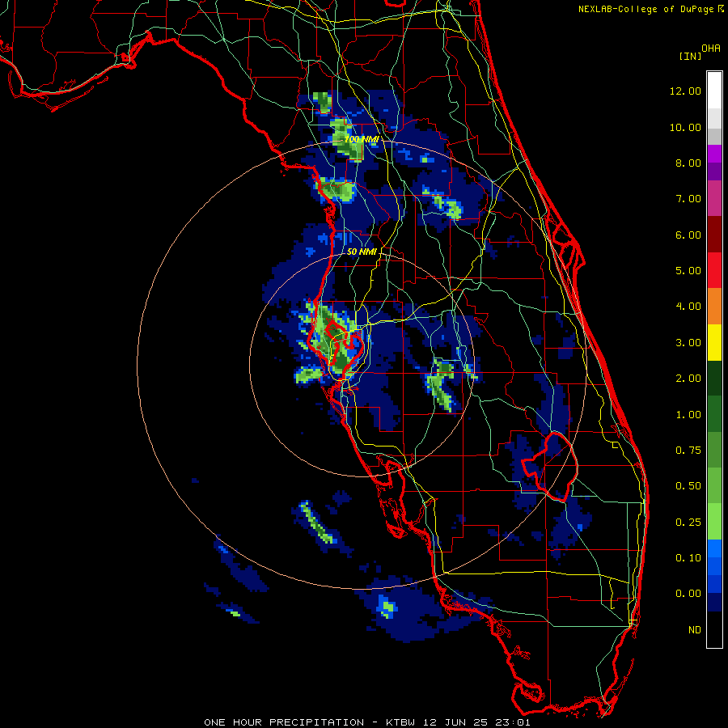Screen dimensions: 728x728
Task: Click the 0.10 legend value
Action: pyautogui.click(x=688, y=558)
